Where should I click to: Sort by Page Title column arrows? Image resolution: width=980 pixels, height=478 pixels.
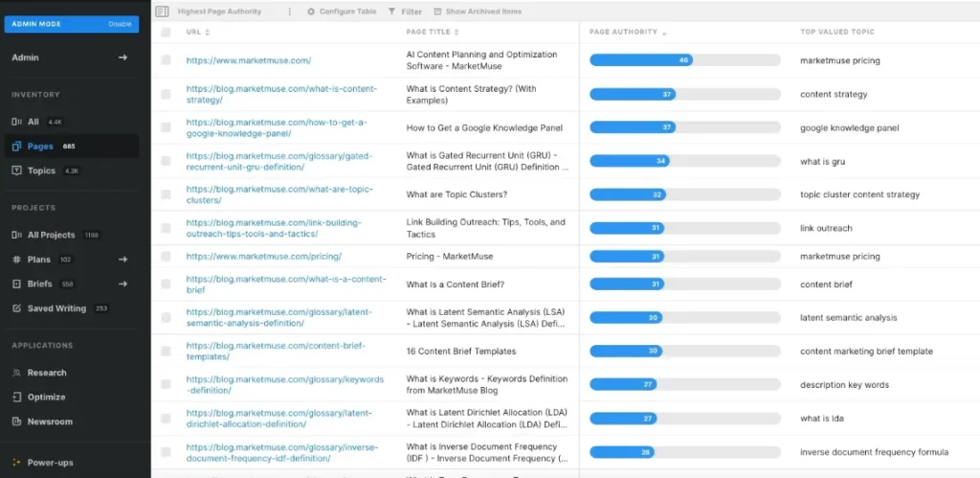point(457,32)
